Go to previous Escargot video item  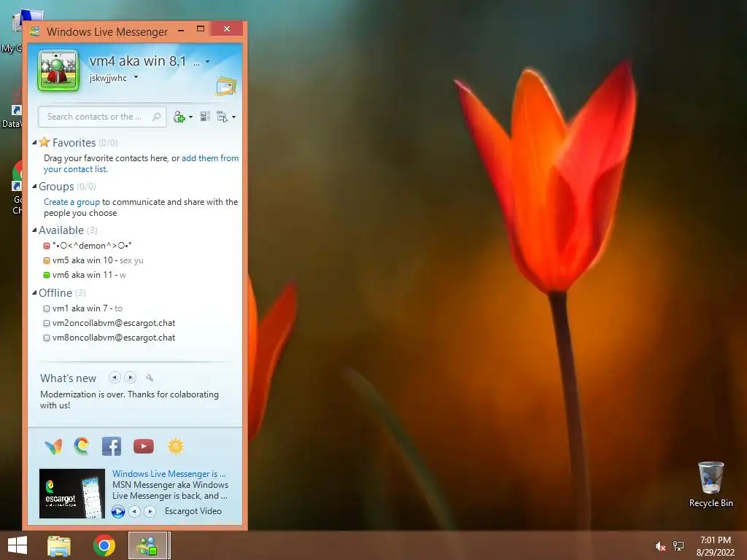pyautogui.click(x=135, y=511)
